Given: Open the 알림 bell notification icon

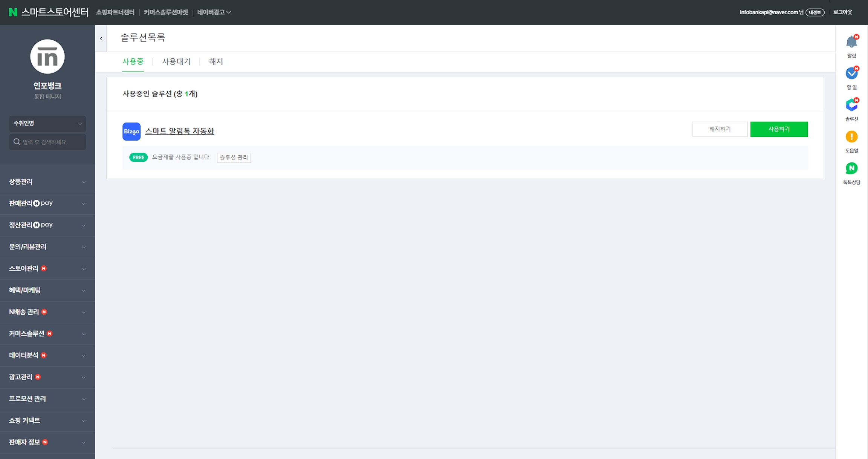Looking at the screenshot, I should pos(851,42).
